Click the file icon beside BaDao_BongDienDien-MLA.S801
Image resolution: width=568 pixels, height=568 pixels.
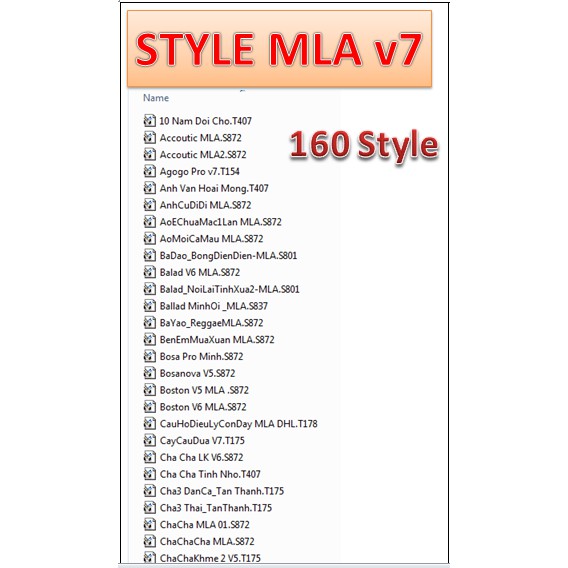click(150, 255)
